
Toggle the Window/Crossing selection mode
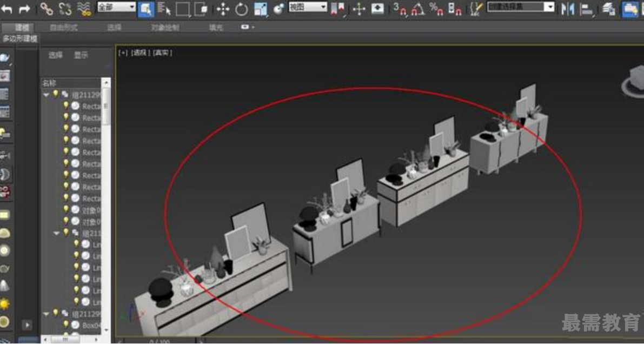[201, 9]
